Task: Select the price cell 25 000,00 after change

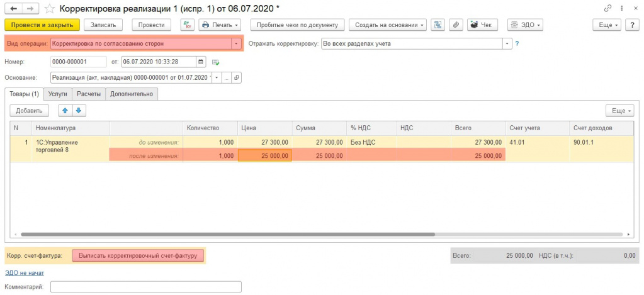Action: [265, 155]
